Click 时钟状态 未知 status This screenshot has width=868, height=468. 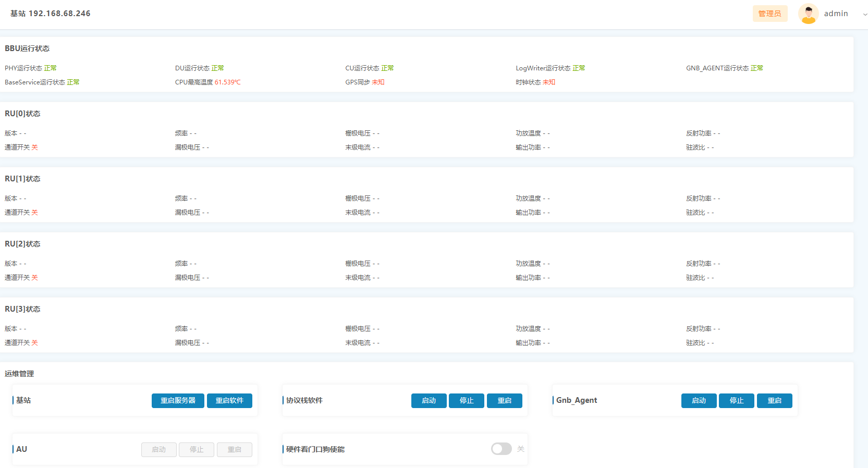535,82
